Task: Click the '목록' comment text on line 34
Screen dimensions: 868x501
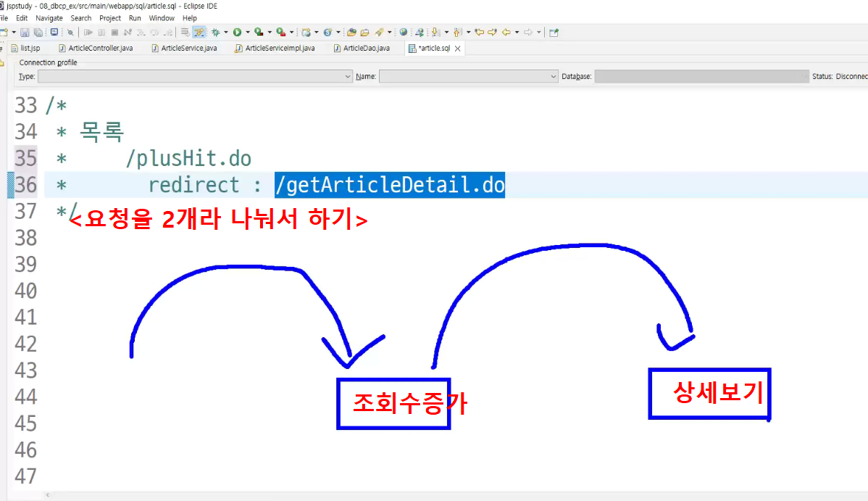Action: (x=102, y=132)
